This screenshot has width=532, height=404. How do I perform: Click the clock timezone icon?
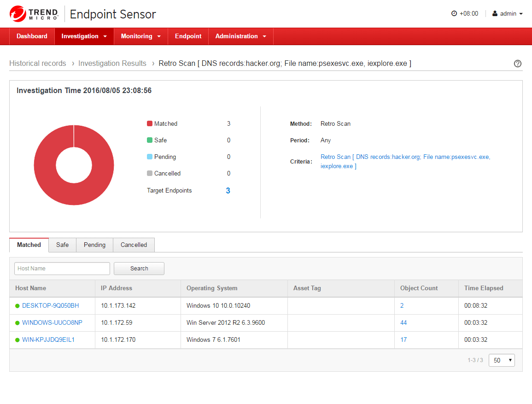click(454, 14)
